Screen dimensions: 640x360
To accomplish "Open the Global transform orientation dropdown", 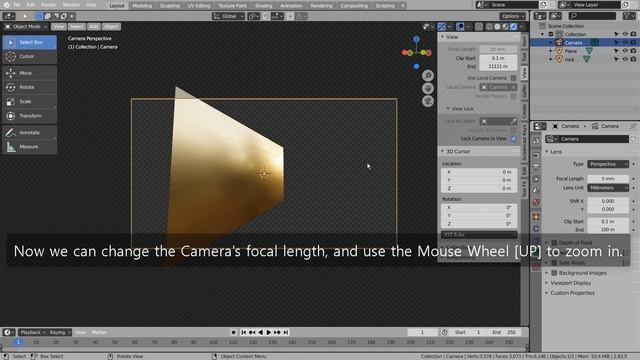I will click(x=229, y=16).
